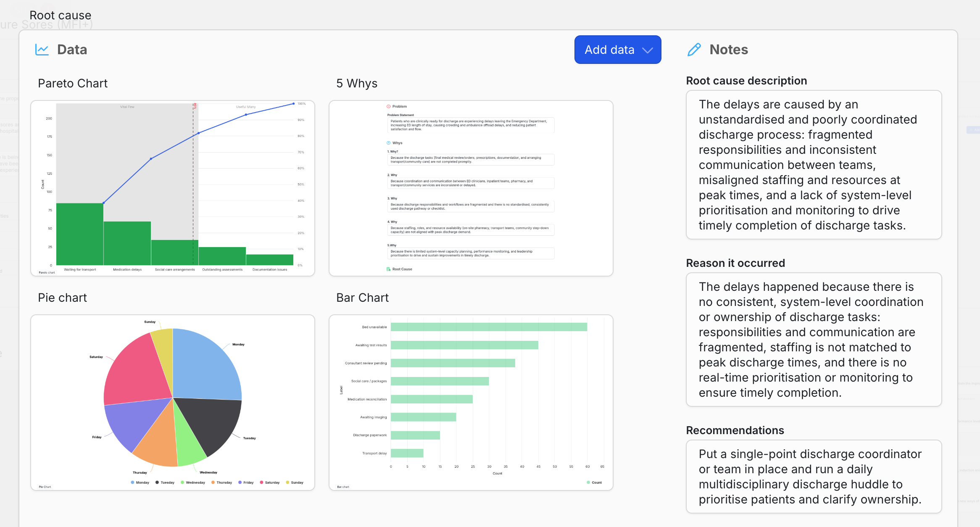Click the Data section heading
The width and height of the screenshot is (980, 527).
(x=72, y=50)
